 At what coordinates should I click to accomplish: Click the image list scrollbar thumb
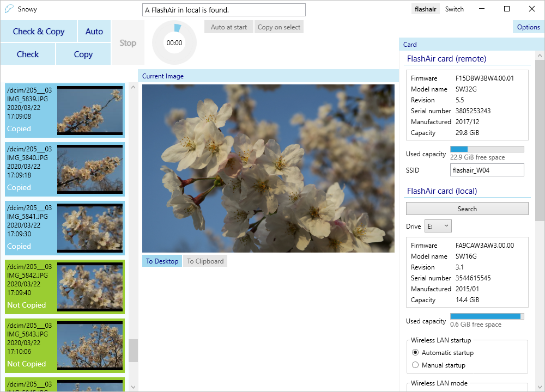point(133,350)
